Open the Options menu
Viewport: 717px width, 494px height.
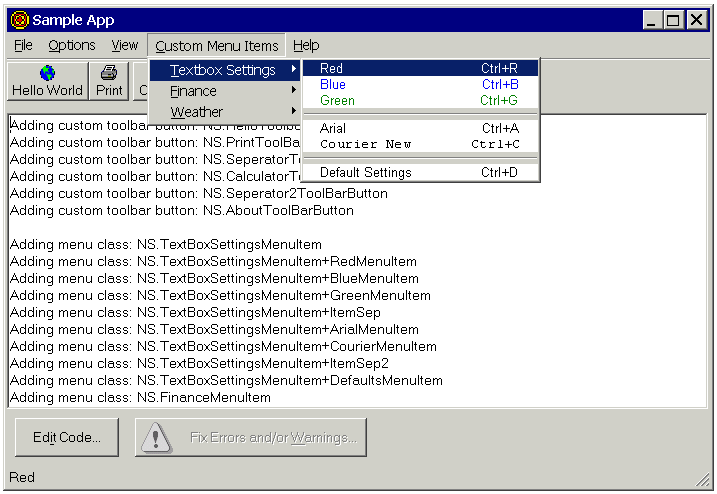(x=72, y=46)
